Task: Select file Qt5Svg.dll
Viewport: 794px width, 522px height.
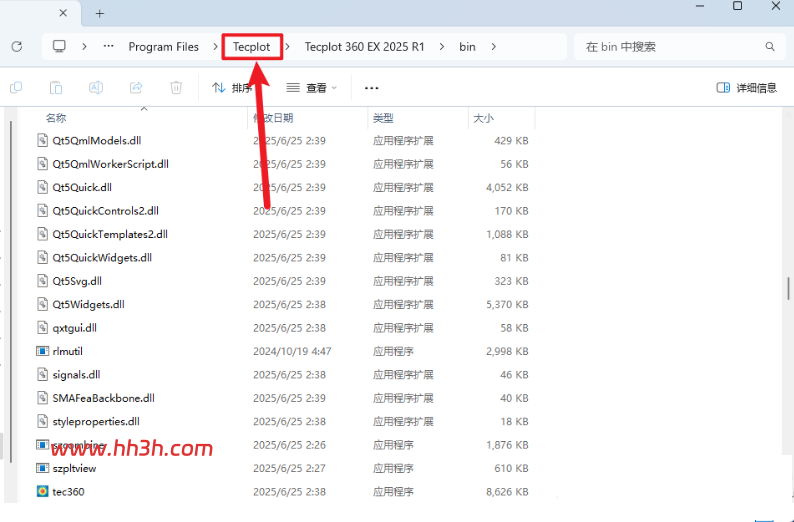Action: (77, 280)
